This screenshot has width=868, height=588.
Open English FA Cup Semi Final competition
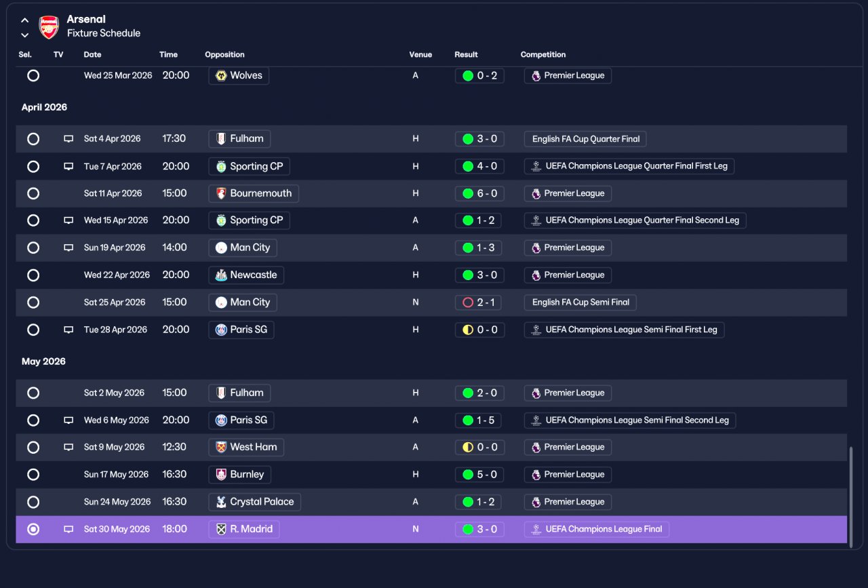click(580, 302)
